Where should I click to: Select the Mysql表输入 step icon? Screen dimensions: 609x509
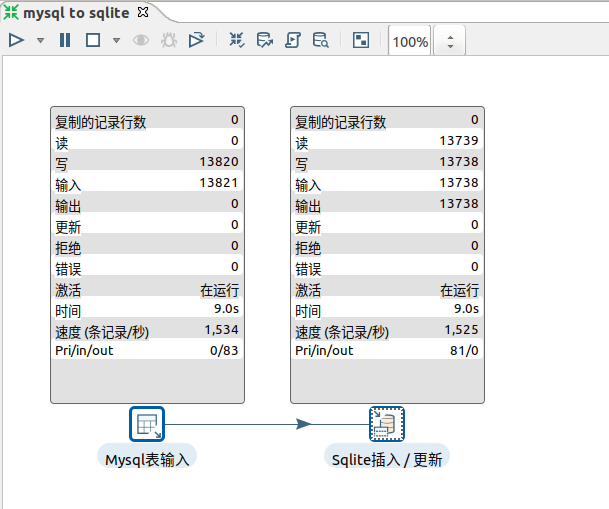click(147, 424)
